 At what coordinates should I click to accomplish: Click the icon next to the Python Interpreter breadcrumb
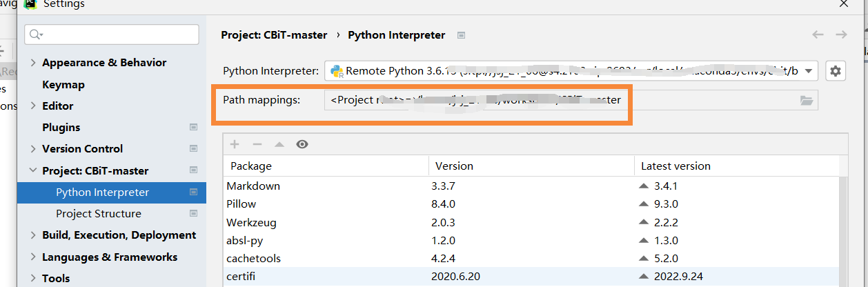[x=462, y=35]
